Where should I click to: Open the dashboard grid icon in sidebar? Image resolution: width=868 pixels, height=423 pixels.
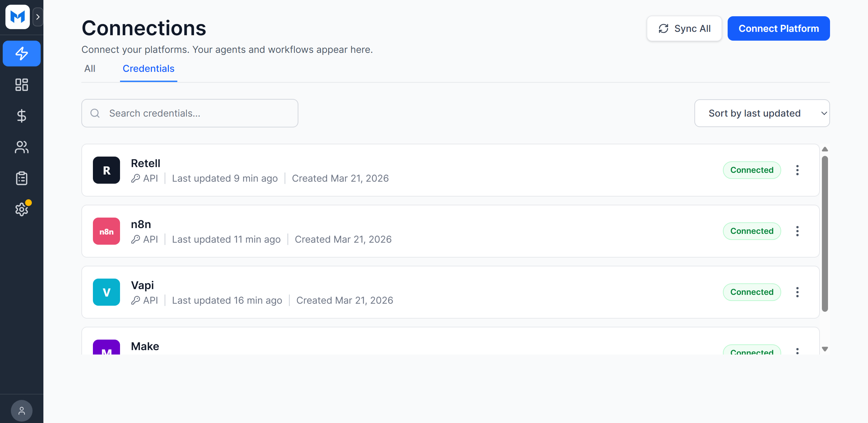(x=21, y=85)
